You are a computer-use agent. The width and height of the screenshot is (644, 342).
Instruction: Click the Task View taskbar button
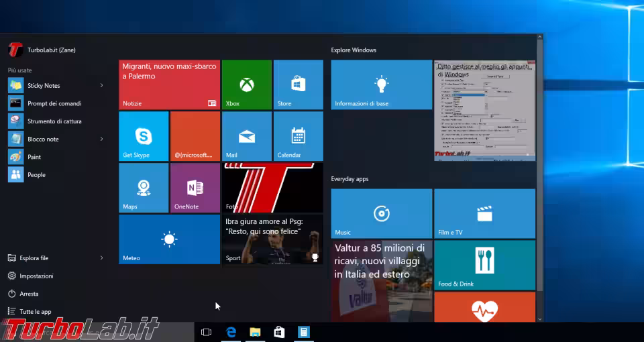coord(206,332)
